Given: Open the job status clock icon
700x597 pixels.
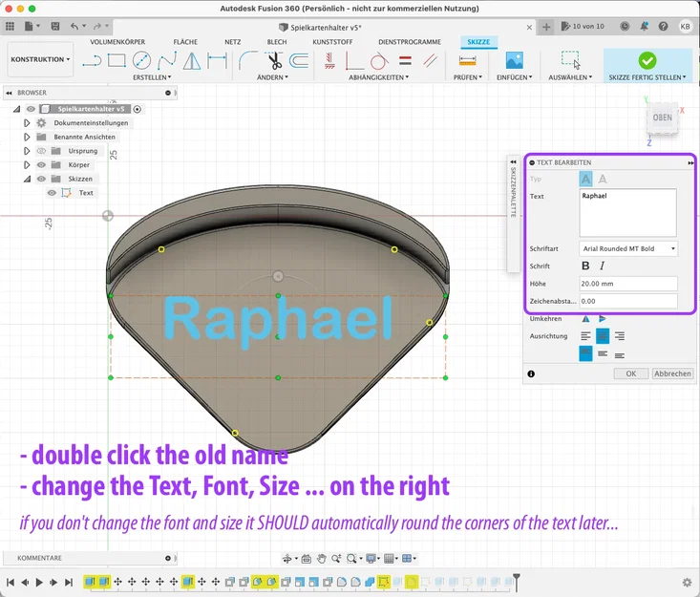Looking at the screenshot, I should point(625,27).
